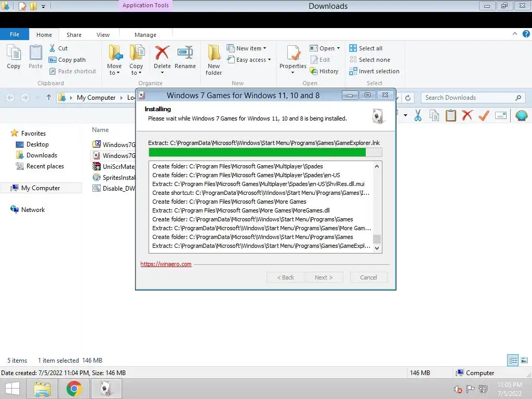Click clipboard paste icon in secondary toolbar
532x399 pixels.
pyautogui.click(x=450, y=115)
